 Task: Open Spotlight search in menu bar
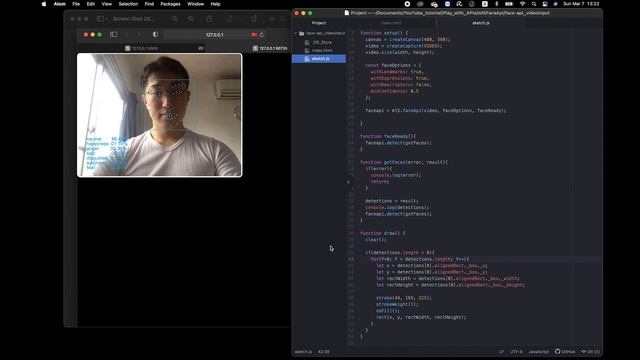(534, 4)
